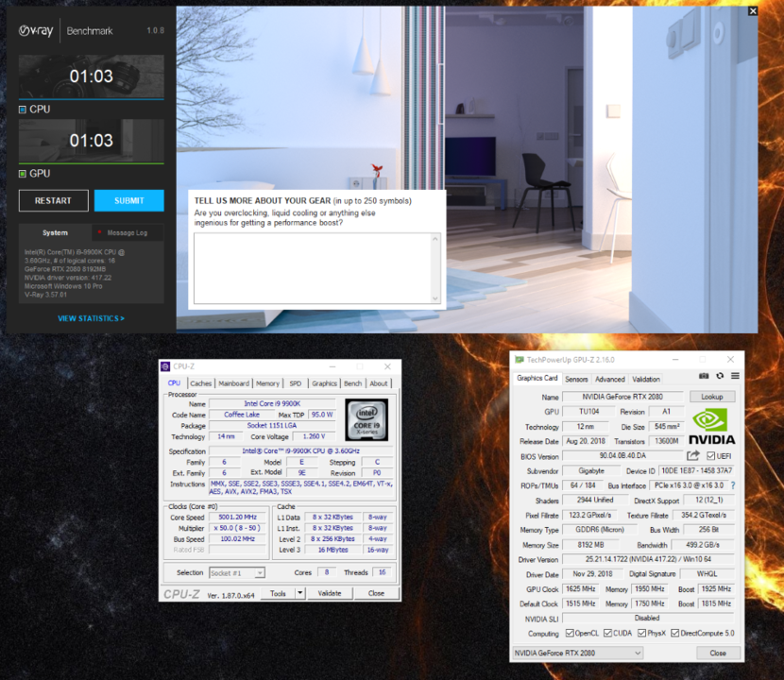Select the CPU tab in CPU-Z
The height and width of the screenshot is (680, 784).
pos(174,383)
